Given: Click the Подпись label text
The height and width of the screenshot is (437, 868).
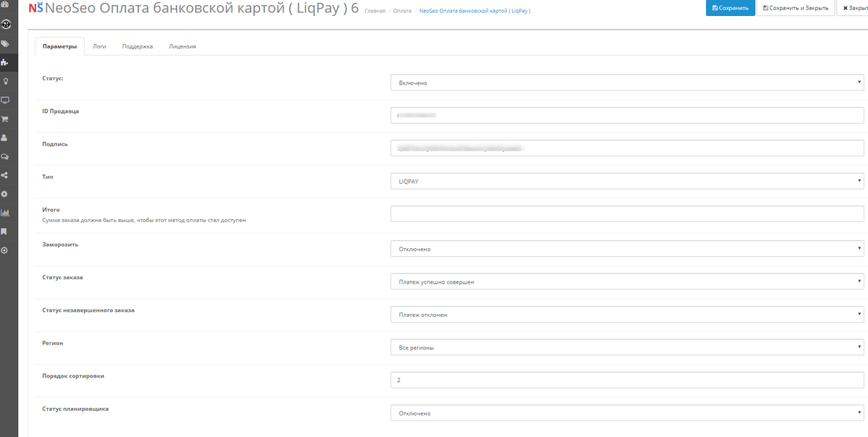Looking at the screenshot, I should (55, 143).
